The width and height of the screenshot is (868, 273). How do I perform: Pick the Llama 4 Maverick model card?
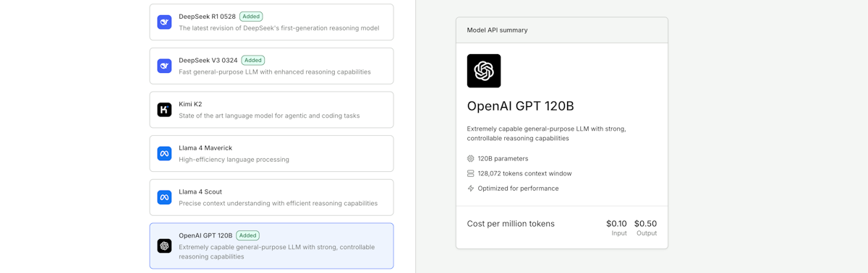pos(272,154)
